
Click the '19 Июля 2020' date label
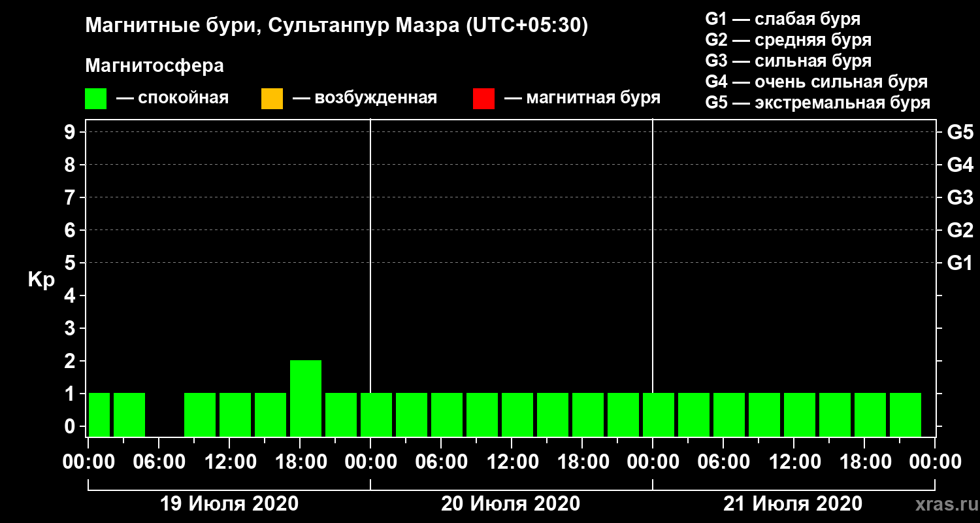coord(229,504)
